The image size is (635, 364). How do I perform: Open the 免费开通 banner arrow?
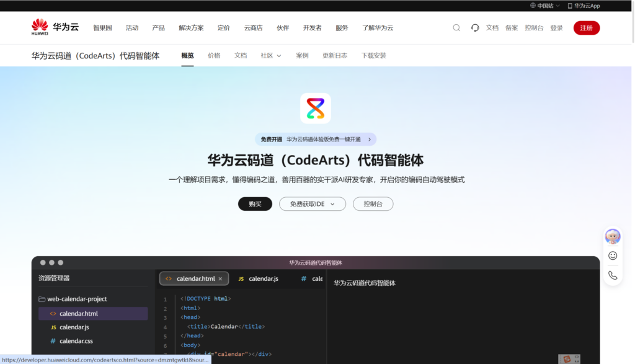(370, 140)
